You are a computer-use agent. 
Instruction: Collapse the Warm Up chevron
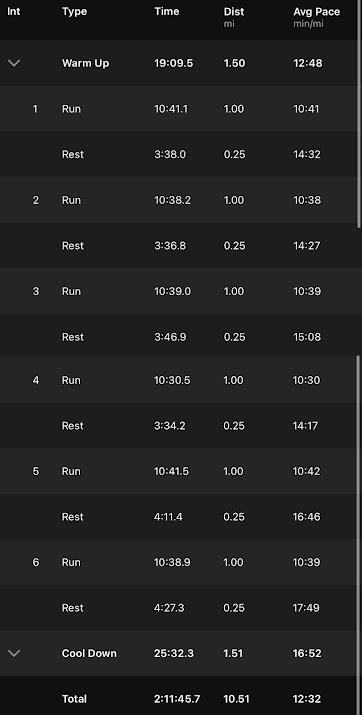click(x=14, y=63)
